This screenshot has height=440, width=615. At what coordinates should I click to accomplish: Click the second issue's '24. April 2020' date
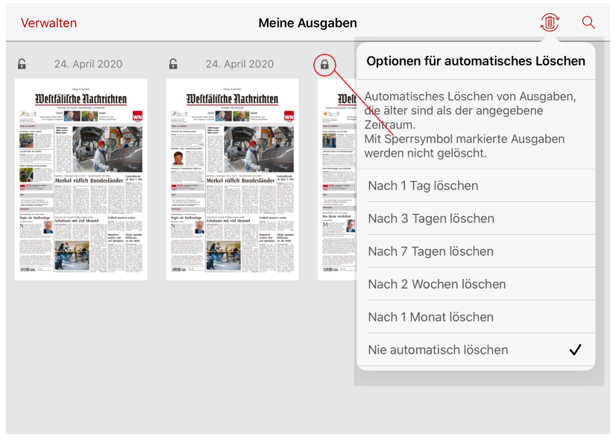(239, 65)
